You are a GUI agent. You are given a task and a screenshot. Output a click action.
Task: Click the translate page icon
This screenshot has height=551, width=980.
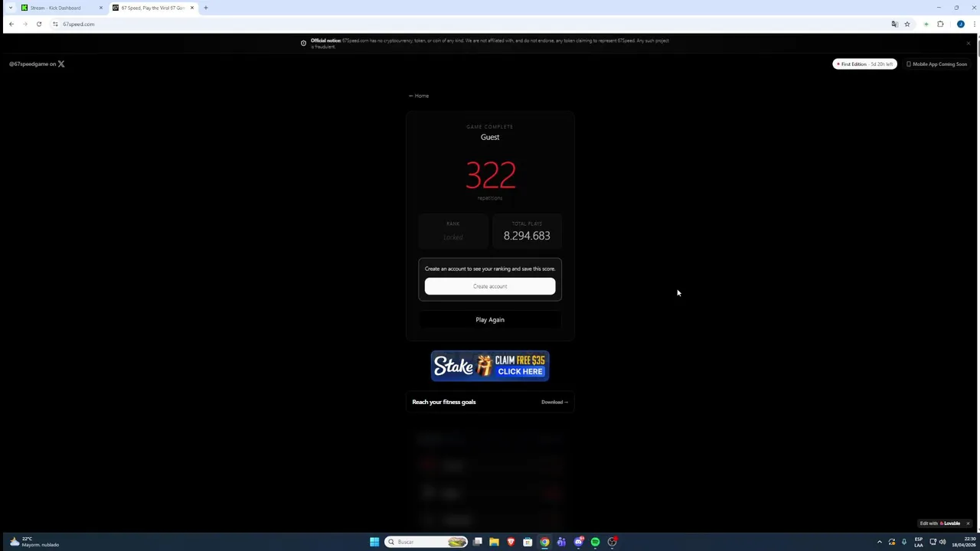point(894,24)
